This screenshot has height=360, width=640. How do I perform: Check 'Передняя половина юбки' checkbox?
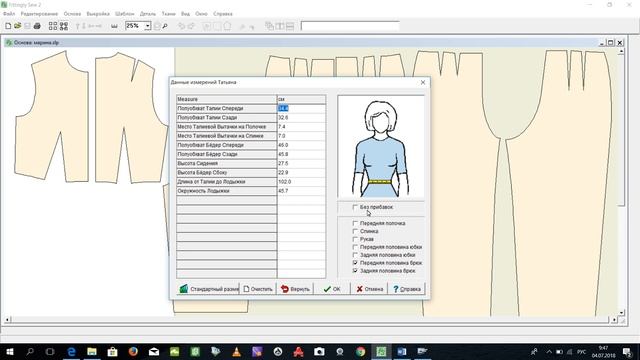pos(355,247)
